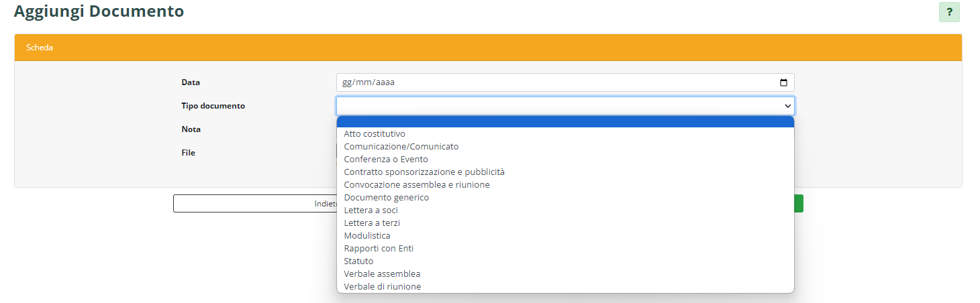The width and height of the screenshot is (980, 303).
Task: Select 'Atto costitutivo' from the list
Action: click(375, 134)
